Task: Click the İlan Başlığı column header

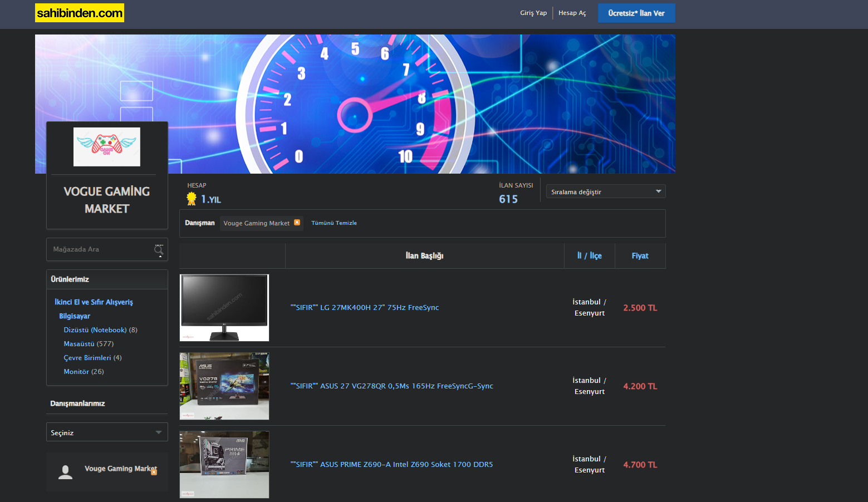Action: (x=425, y=255)
